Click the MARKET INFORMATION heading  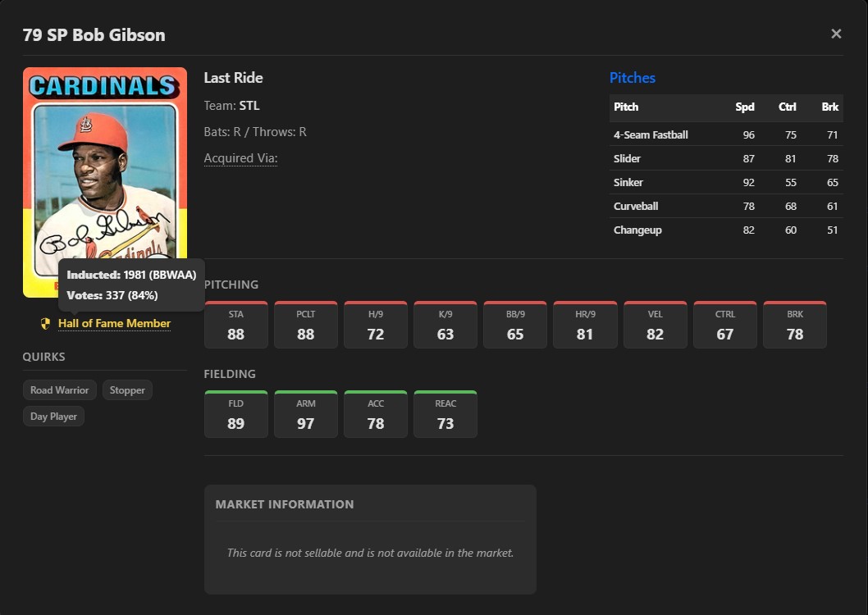[x=285, y=504]
